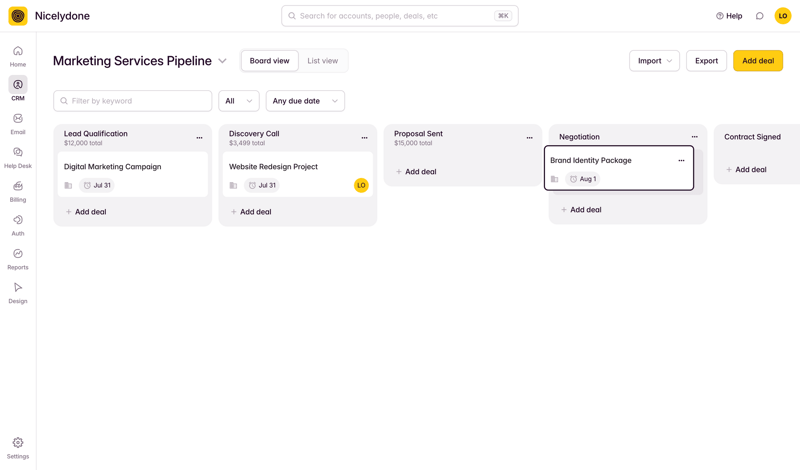Click company icon on Website Redesign Project card
The width and height of the screenshot is (800, 470).
(233, 185)
